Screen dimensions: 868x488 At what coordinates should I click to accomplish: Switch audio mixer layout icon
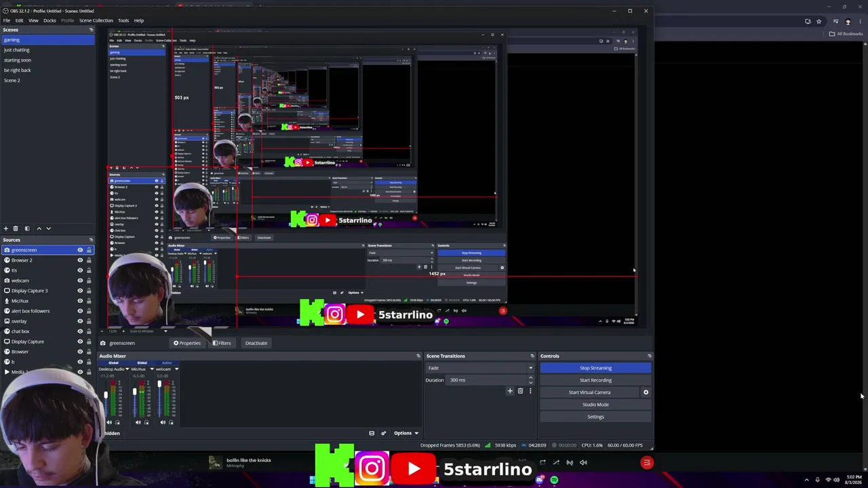pos(372,433)
